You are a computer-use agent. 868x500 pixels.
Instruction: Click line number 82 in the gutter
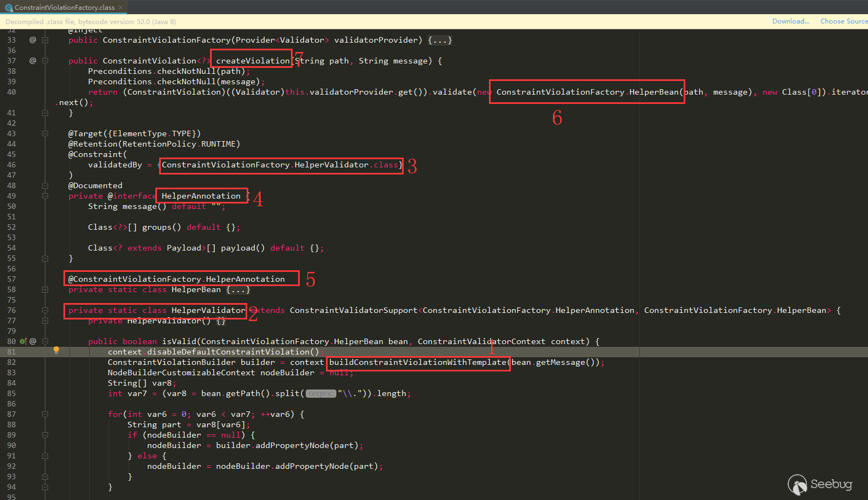pos(11,362)
